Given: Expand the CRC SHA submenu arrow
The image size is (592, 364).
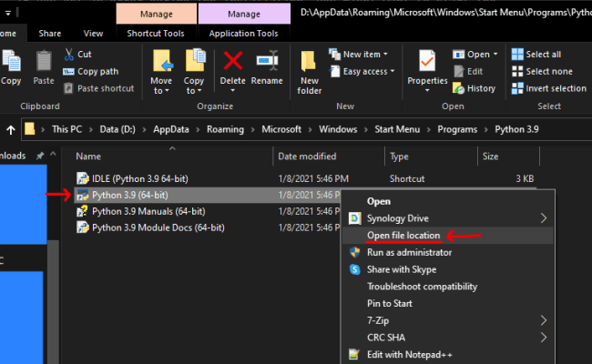Looking at the screenshot, I should click(544, 338).
